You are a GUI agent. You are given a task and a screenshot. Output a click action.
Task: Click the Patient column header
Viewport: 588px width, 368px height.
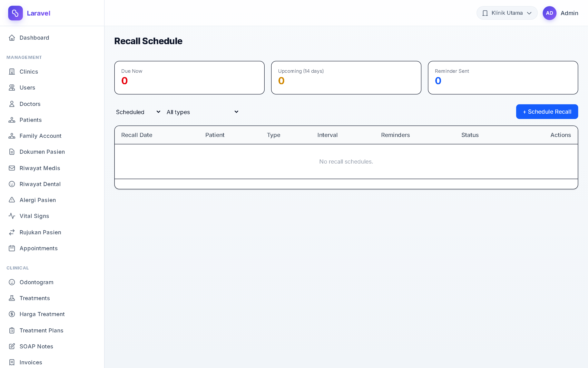215,135
